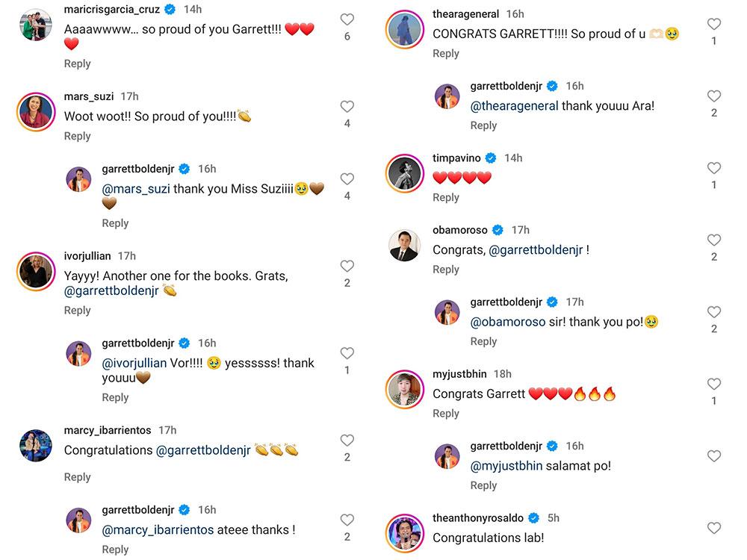Image resolution: width=747 pixels, height=560 pixels.
Task: Open @garrettboldenjr mention in obamoroso's comment
Action: [536, 250]
